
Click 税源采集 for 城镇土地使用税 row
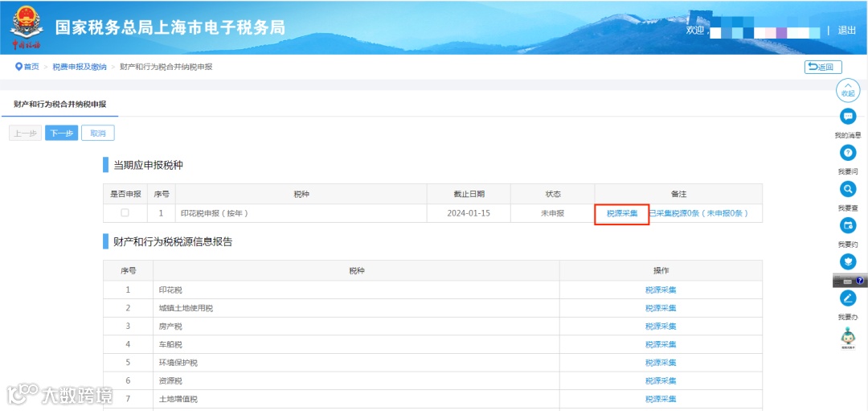coord(661,308)
